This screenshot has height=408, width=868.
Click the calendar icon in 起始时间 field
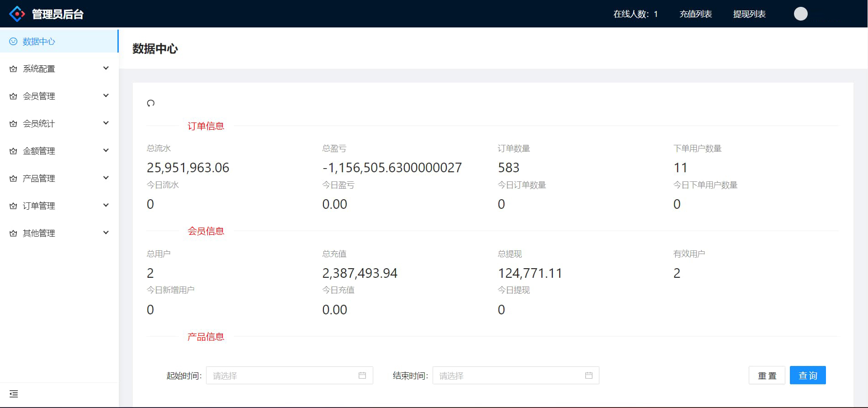click(362, 376)
